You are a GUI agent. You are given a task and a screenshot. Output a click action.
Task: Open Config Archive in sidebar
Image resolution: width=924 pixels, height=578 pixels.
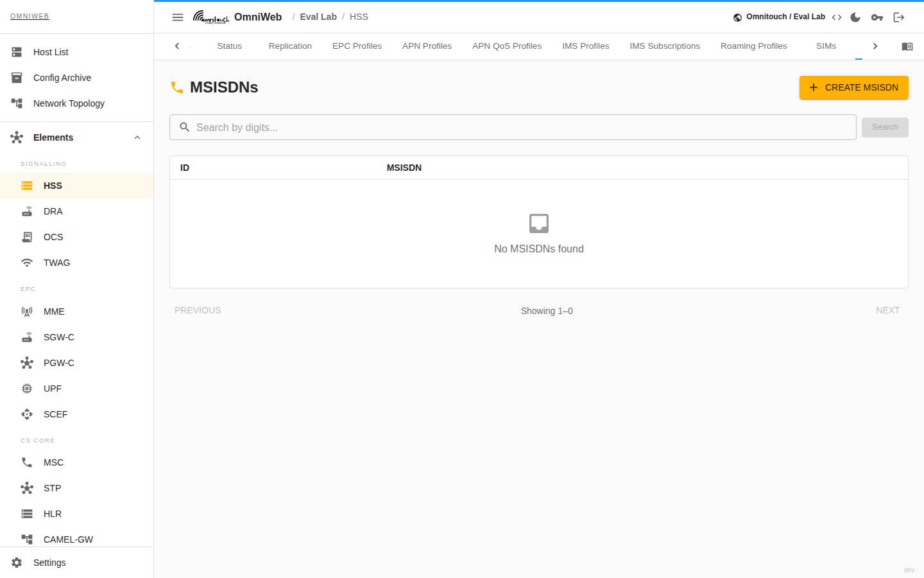coord(77,78)
